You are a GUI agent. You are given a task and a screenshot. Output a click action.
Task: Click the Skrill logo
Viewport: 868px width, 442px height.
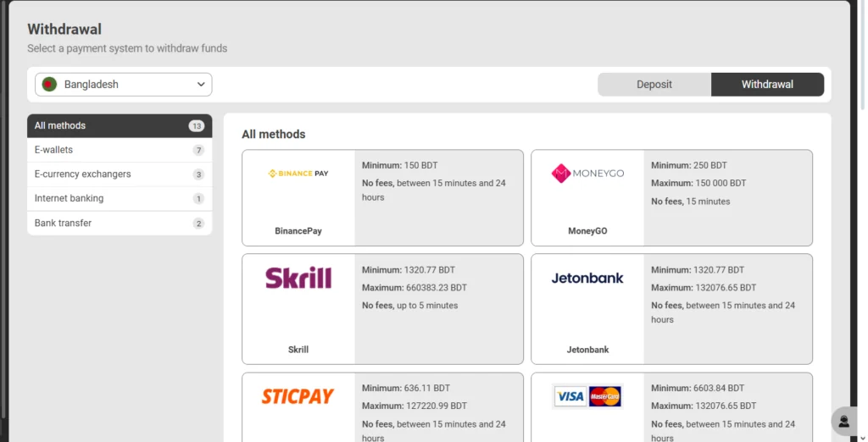pyautogui.click(x=298, y=278)
